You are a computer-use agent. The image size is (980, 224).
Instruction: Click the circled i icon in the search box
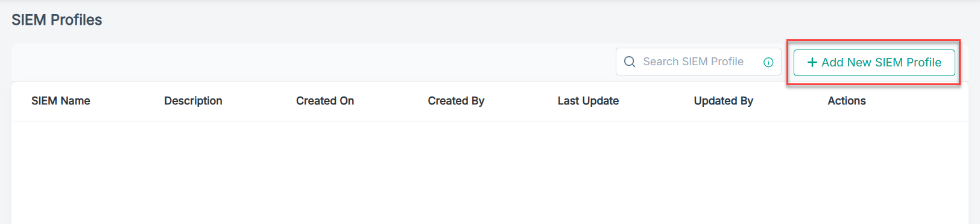(x=768, y=62)
